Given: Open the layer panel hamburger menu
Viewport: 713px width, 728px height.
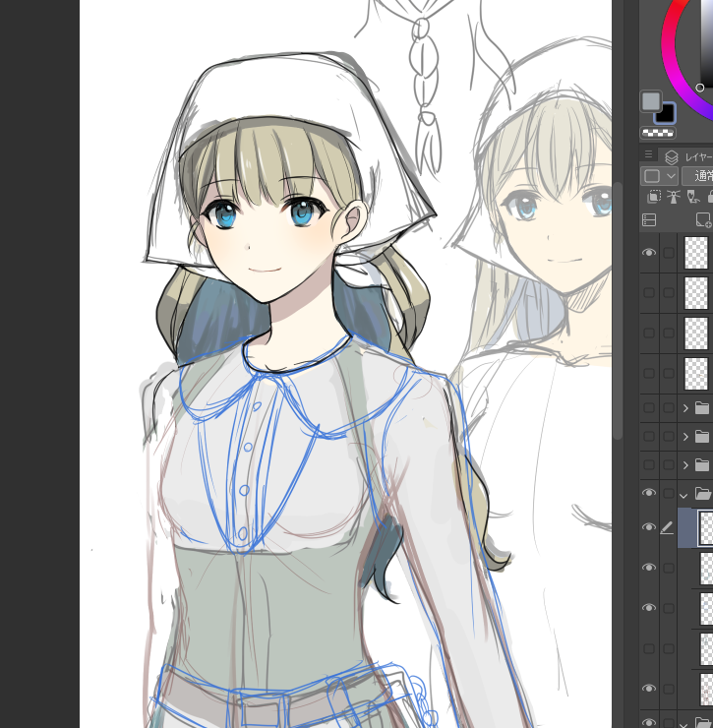Looking at the screenshot, I should pos(648,154).
